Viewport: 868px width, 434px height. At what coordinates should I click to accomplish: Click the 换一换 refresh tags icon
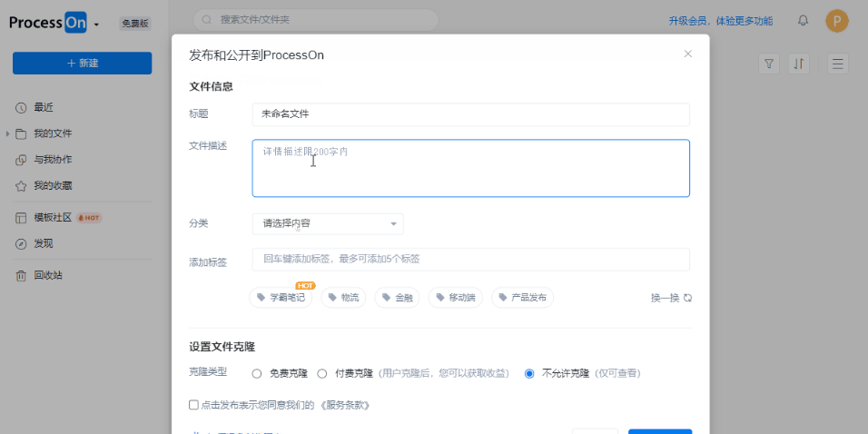click(687, 298)
